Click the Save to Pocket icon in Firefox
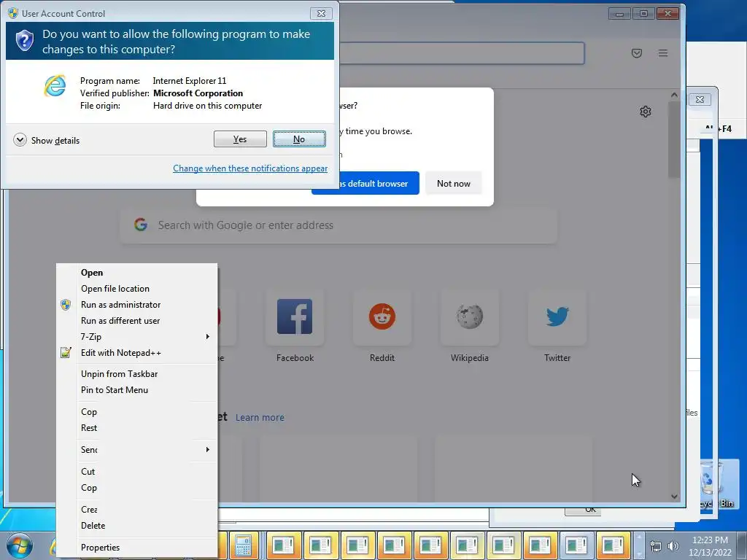 [x=636, y=52]
